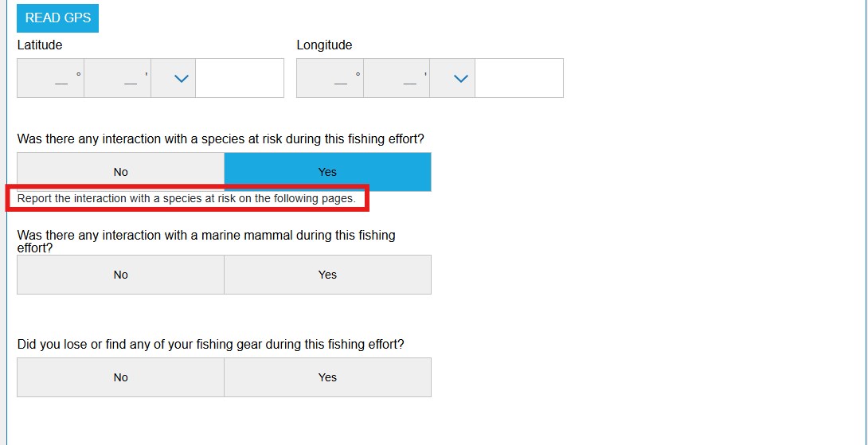Click the fishing gear question text
Screen dimensions: 868x445
(210, 345)
